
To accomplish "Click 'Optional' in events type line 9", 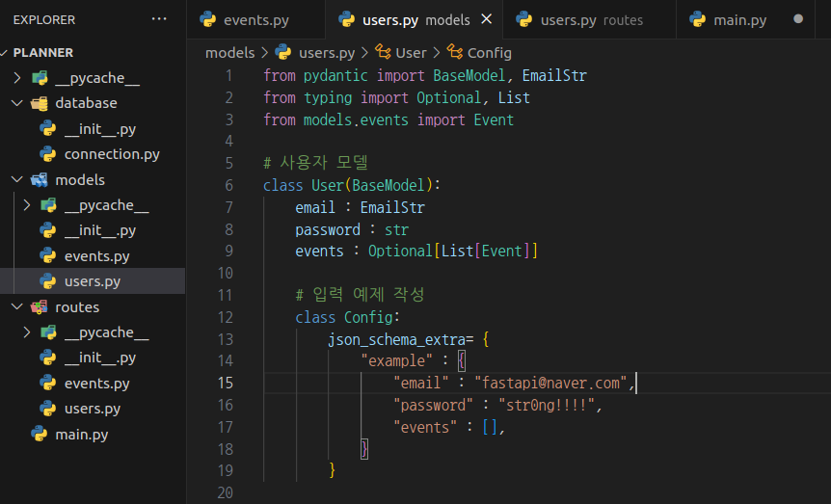I will pyautogui.click(x=400, y=252).
